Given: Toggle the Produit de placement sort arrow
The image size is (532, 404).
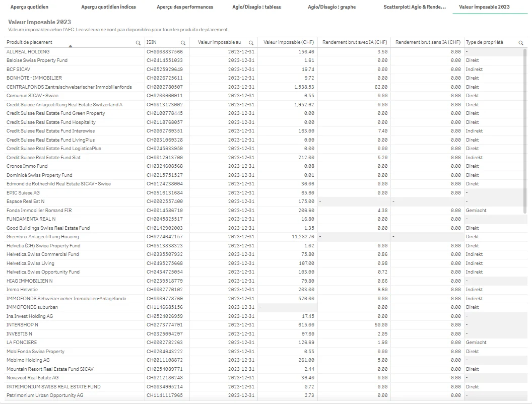Looking at the screenshot, I should (70, 46).
